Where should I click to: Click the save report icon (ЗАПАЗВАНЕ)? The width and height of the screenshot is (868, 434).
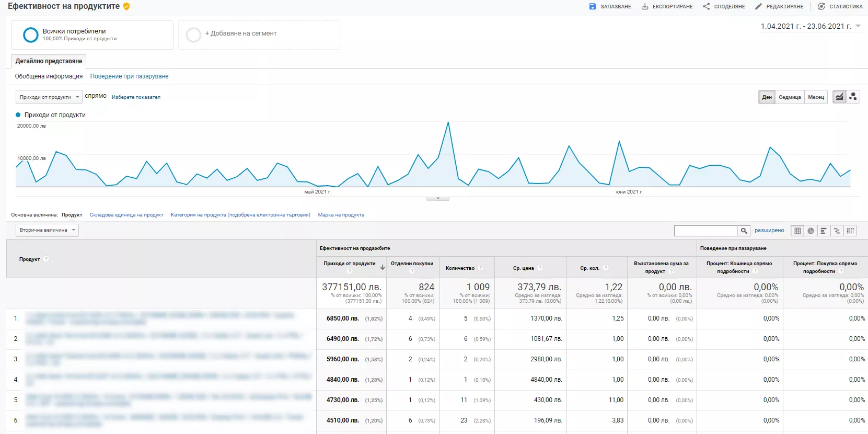(592, 6)
